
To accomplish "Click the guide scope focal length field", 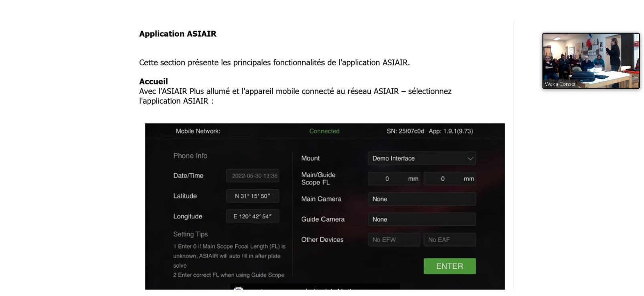I will 450,179.
